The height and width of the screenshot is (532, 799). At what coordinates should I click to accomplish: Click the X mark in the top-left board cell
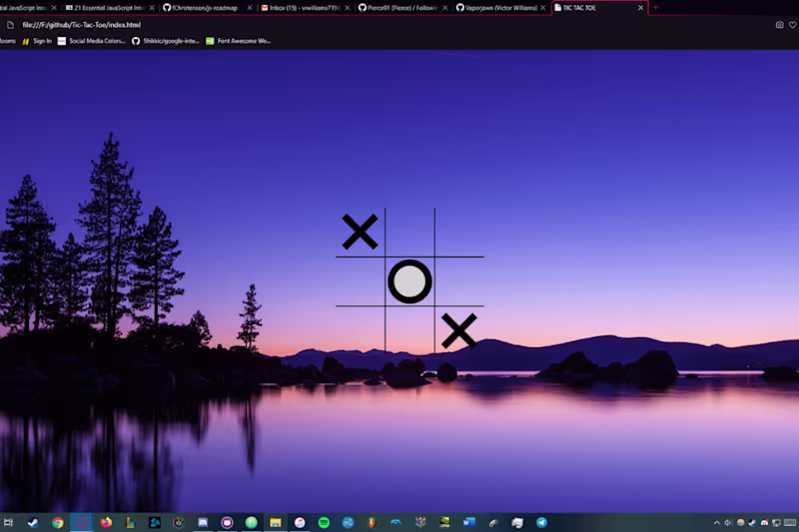[x=360, y=232]
